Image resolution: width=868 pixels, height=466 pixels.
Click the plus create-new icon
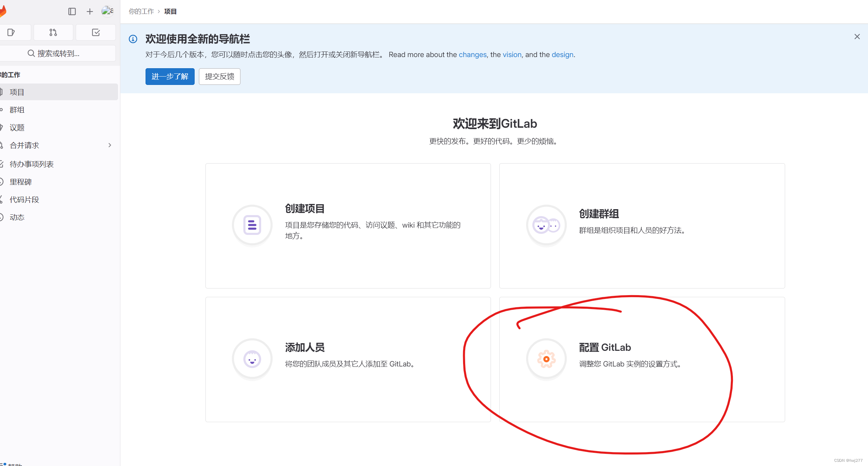[x=90, y=11]
